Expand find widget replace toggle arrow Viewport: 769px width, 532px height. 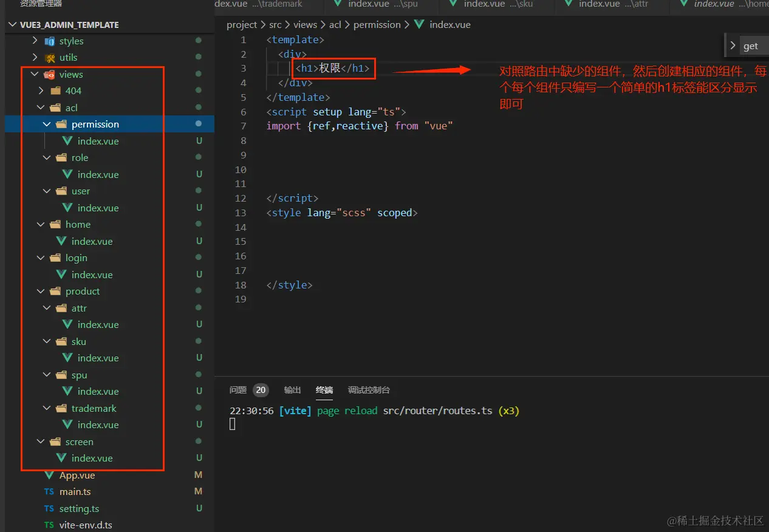733,46
